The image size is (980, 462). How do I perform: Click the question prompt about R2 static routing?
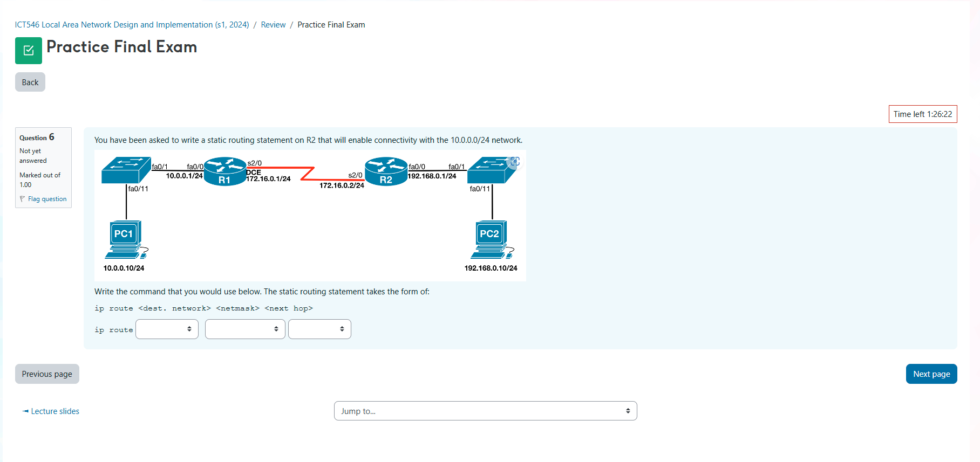[308, 140]
